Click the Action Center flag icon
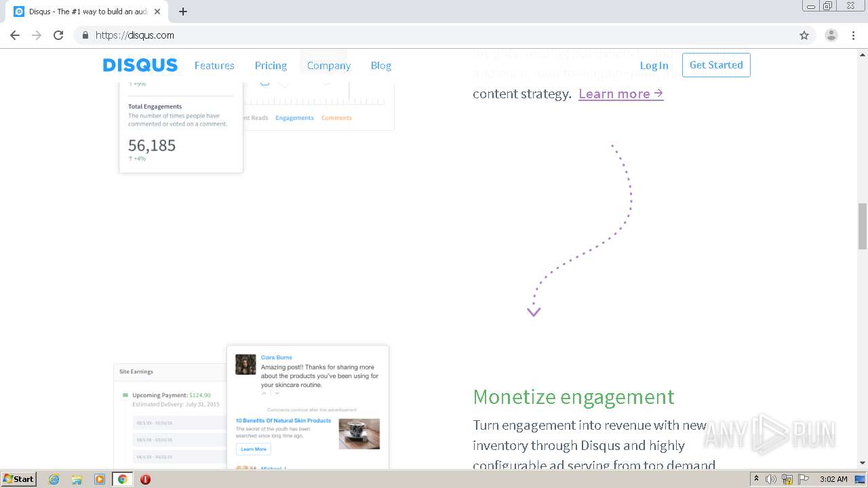The width and height of the screenshot is (868, 488). tap(803, 479)
